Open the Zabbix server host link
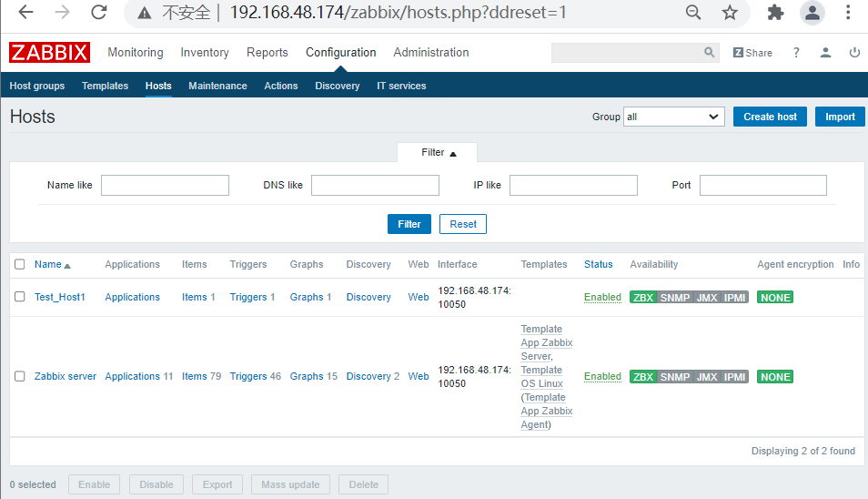Viewport: 868px width, 499px height. point(66,376)
